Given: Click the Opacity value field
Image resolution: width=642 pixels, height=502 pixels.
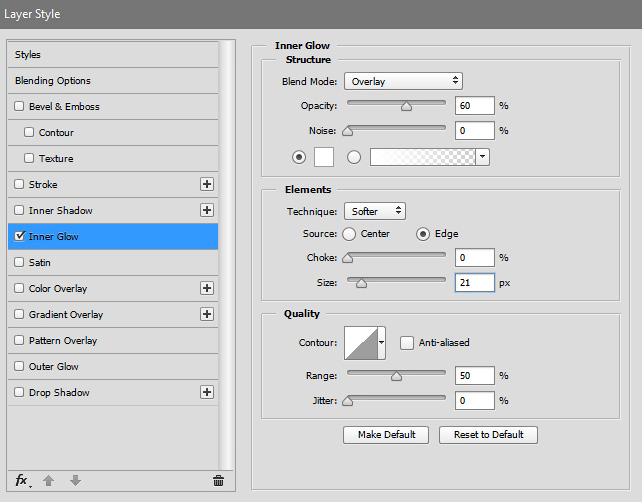Looking at the screenshot, I should [475, 106].
